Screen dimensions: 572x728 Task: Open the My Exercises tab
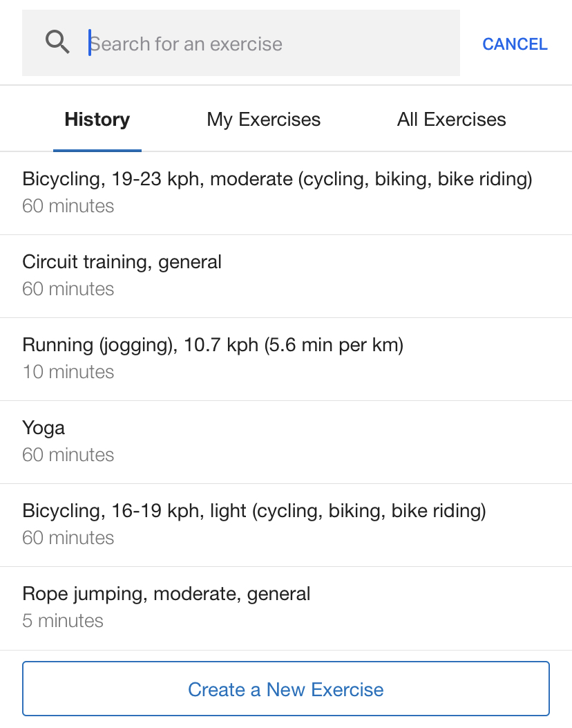263,120
